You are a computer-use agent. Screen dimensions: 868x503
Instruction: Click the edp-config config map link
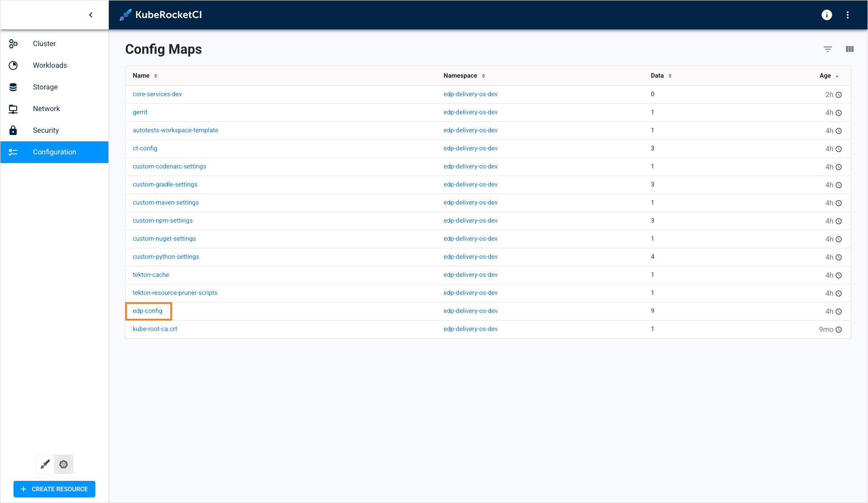[x=148, y=311]
